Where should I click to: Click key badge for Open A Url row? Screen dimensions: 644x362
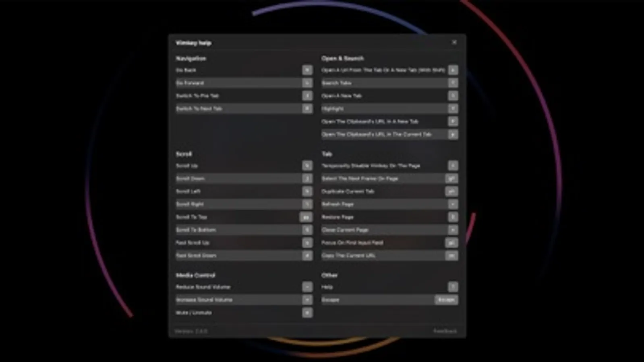(x=453, y=70)
